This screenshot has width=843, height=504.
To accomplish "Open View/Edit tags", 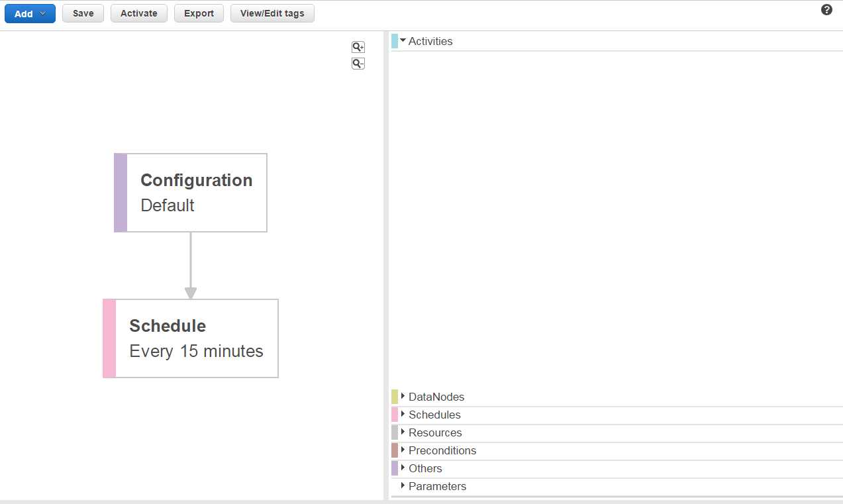I will [x=272, y=13].
